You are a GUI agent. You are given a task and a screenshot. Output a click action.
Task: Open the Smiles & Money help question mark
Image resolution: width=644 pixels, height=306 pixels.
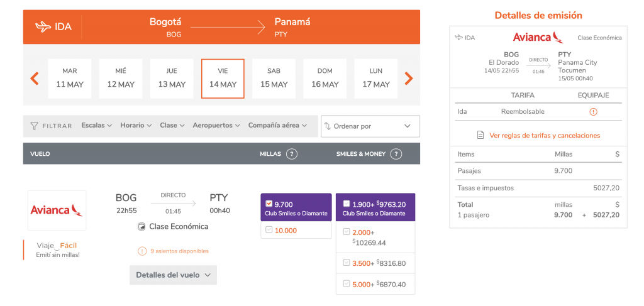[x=396, y=154]
